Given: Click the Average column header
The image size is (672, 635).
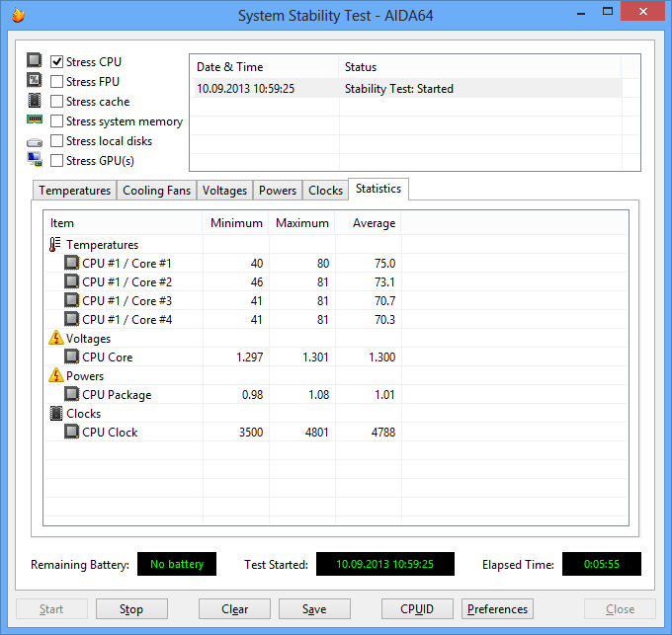Looking at the screenshot, I should coord(369,223).
